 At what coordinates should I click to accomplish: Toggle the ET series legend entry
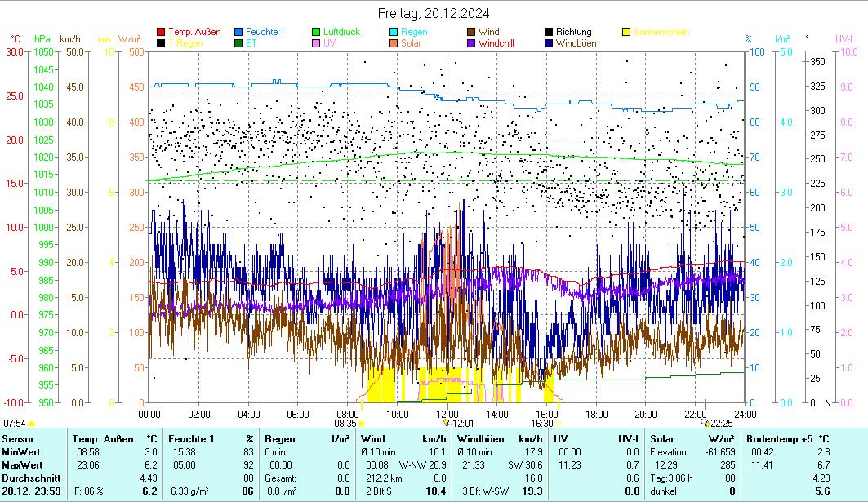tap(239, 43)
